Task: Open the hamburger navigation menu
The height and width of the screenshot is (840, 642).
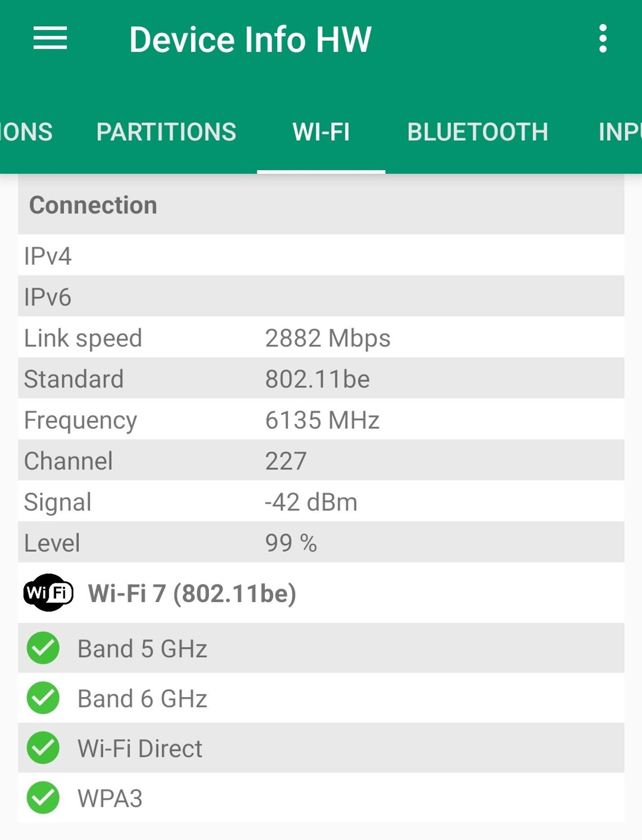Action: point(50,38)
